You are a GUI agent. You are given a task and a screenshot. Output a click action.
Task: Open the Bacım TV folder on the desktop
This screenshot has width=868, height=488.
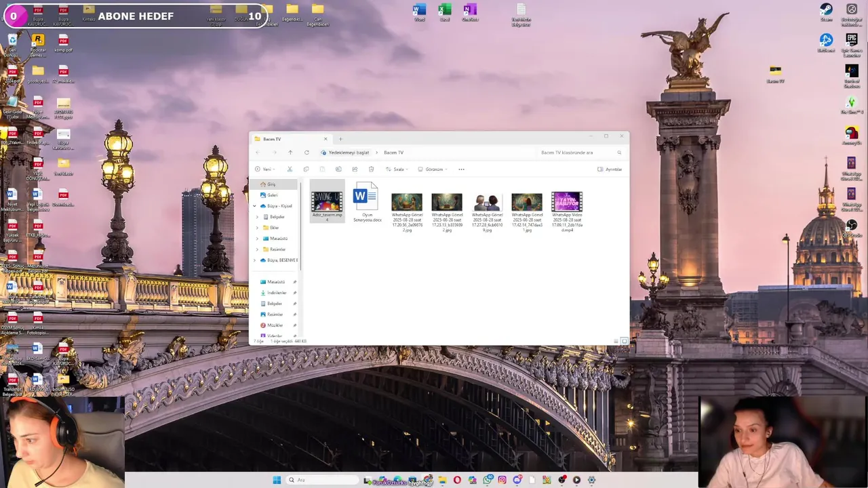[x=775, y=75]
